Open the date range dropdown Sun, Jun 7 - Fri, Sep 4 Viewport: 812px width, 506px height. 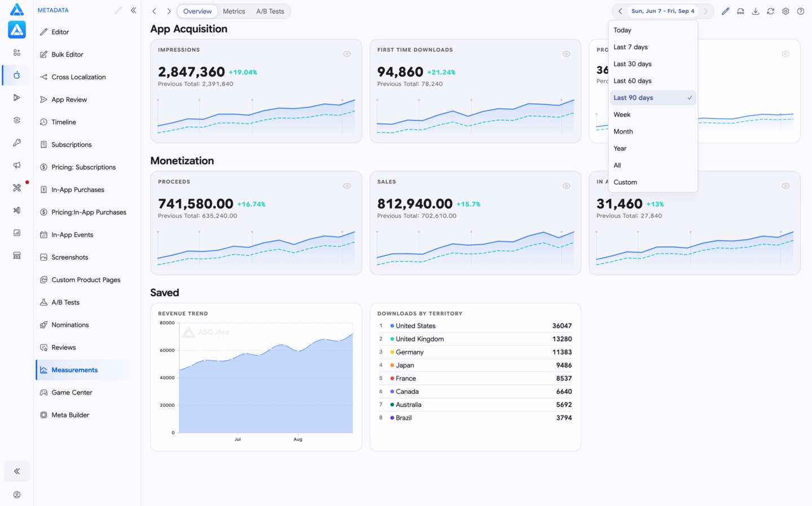coord(663,11)
